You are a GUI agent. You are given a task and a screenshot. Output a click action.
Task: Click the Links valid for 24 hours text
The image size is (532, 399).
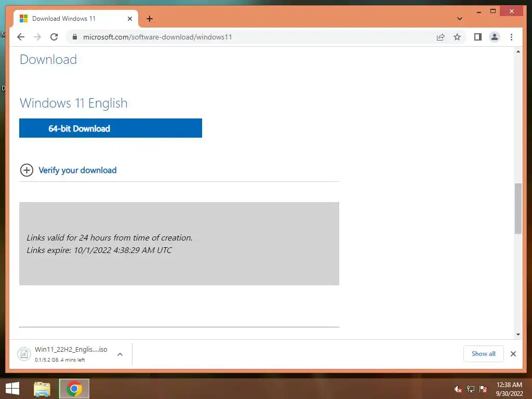pos(110,238)
